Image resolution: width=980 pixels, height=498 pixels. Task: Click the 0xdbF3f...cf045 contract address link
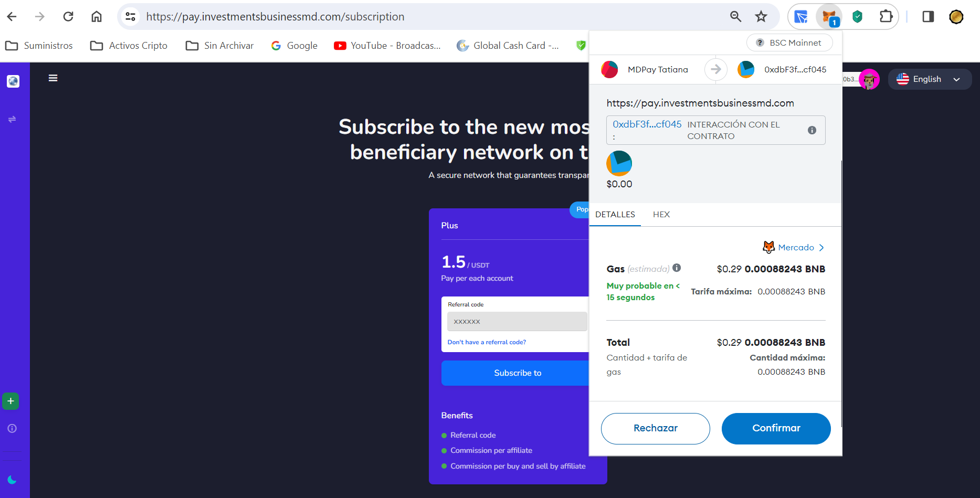pos(647,124)
